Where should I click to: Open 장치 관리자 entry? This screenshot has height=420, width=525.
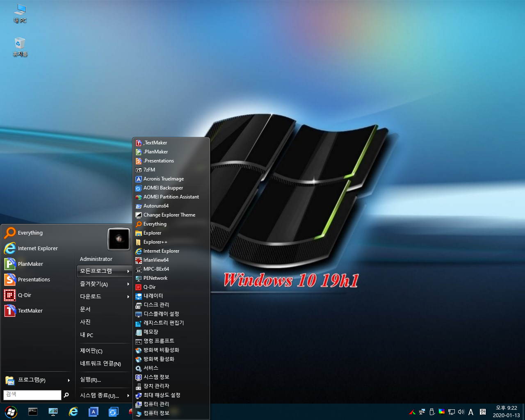point(171,386)
